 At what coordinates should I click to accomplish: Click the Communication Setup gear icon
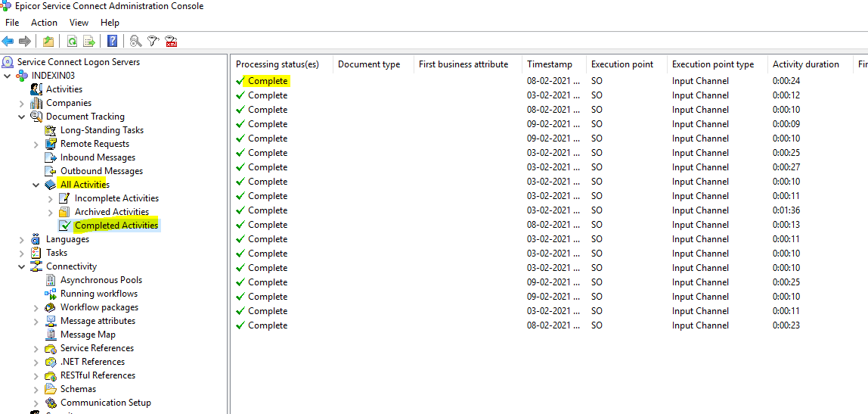[51, 403]
